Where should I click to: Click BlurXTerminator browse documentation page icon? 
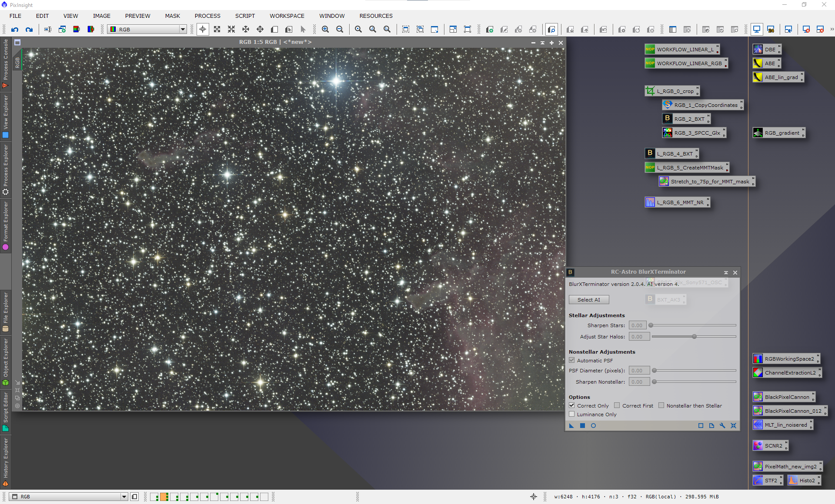(711, 426)
